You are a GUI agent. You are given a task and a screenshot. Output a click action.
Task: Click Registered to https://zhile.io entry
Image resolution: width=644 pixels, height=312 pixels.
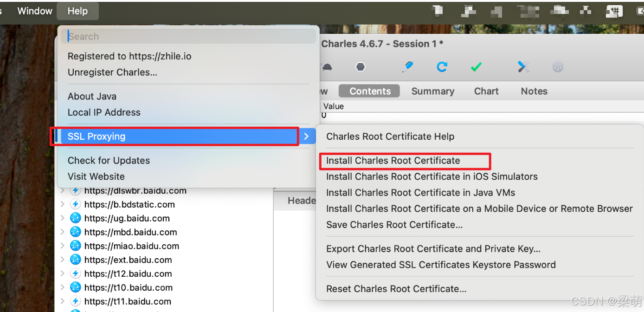tap(129, 56)
